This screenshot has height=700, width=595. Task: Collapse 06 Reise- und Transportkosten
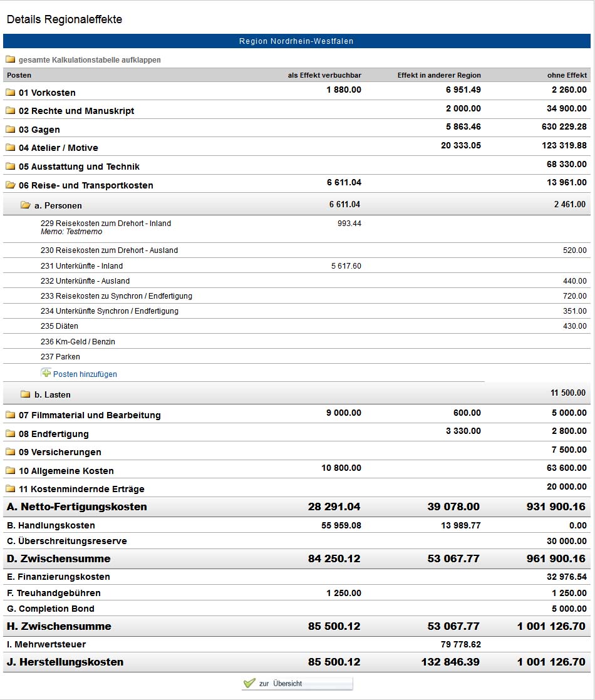point(86,185)
